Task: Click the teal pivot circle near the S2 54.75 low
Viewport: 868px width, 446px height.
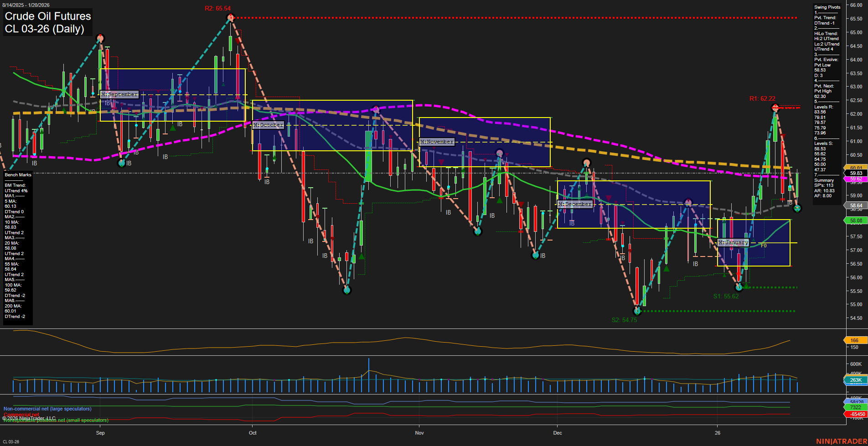Action: pos(637,312)
